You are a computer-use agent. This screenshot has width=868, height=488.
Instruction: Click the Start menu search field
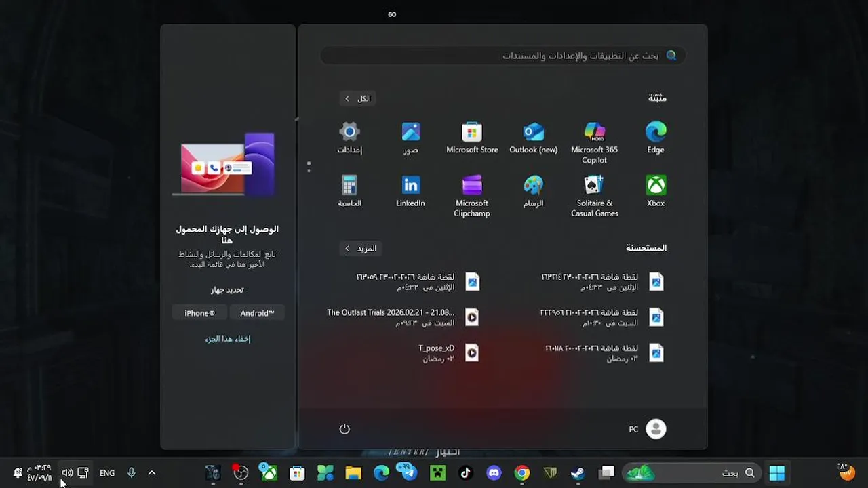[502, 56]
